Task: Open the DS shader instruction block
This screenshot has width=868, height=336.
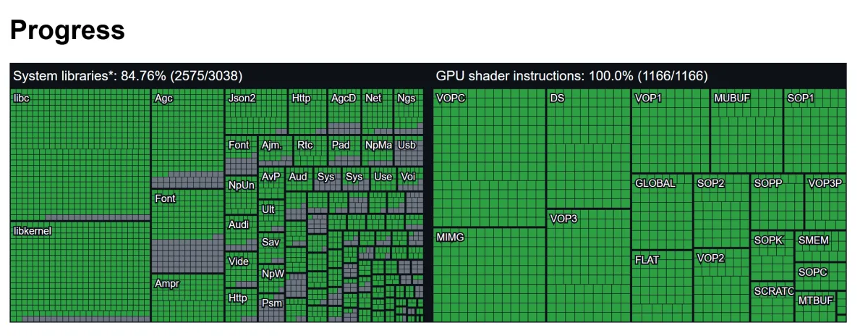Action: coord(589,148)
